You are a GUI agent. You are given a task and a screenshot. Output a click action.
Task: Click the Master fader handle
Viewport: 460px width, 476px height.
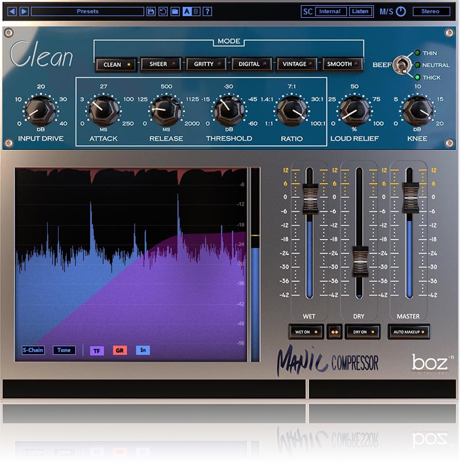click(411, 198)
